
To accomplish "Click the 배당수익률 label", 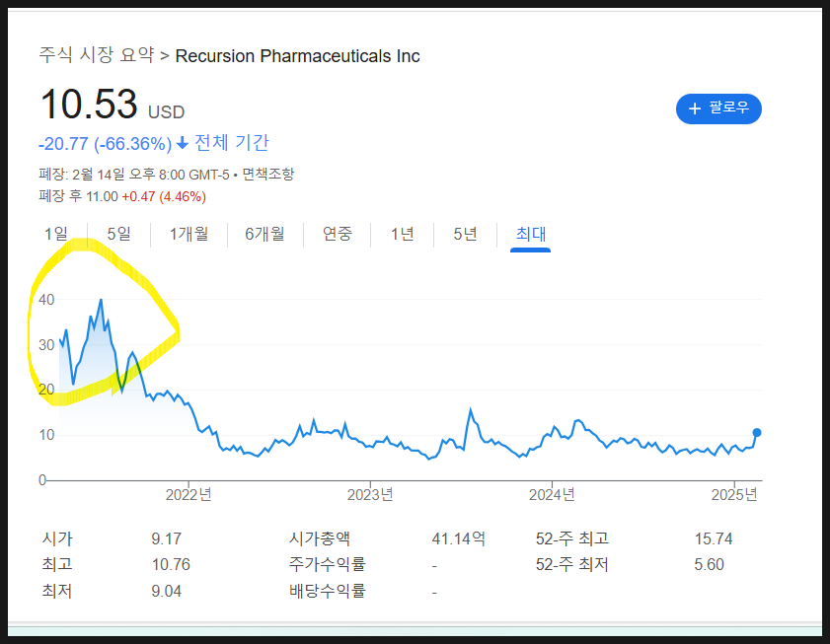I will pyautogui.click(x=327, y=591).
